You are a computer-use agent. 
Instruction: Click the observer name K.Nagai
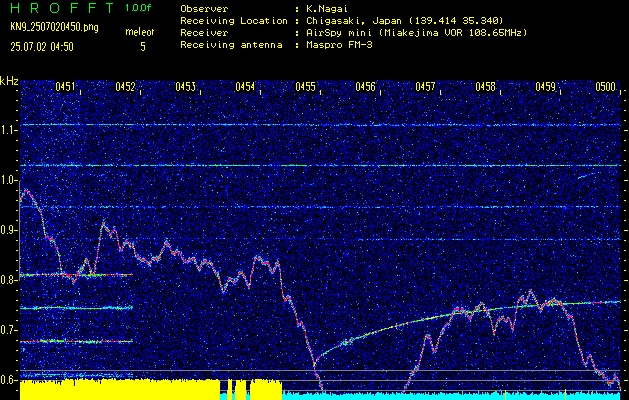tap(327, 9)
